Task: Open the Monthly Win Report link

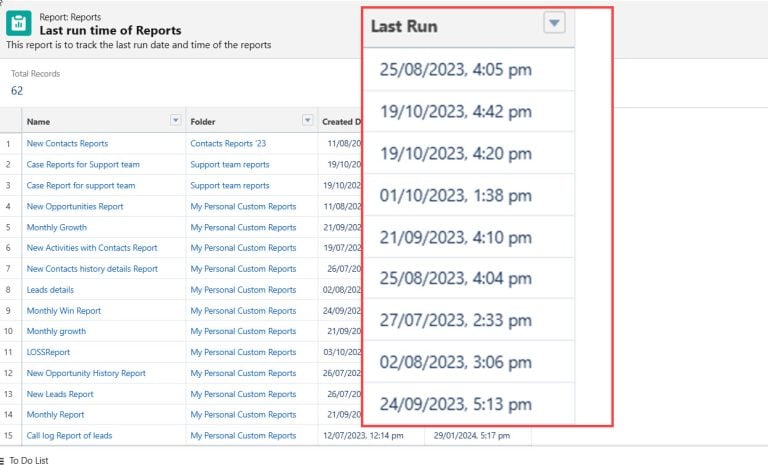Action: [x=64, y=311]
